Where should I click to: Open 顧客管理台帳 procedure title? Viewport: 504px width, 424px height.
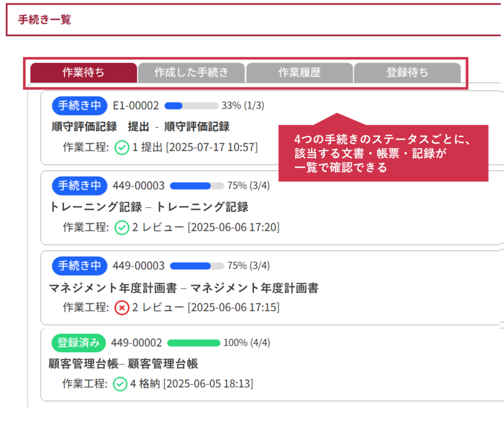coord(124,364)
